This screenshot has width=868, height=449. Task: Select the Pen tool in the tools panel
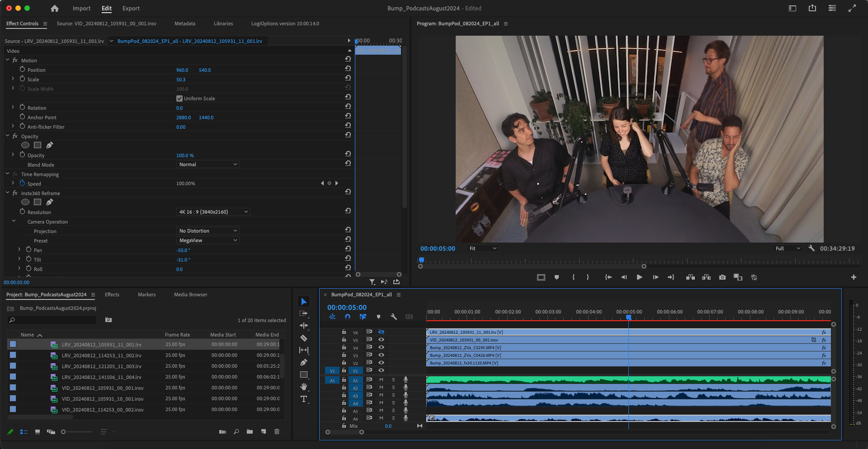tap(304, 362)
